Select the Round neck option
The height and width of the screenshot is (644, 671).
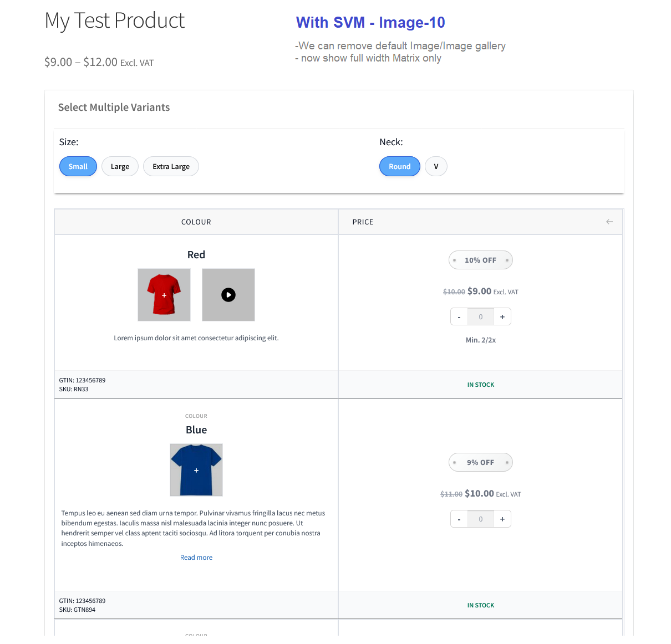399,166
